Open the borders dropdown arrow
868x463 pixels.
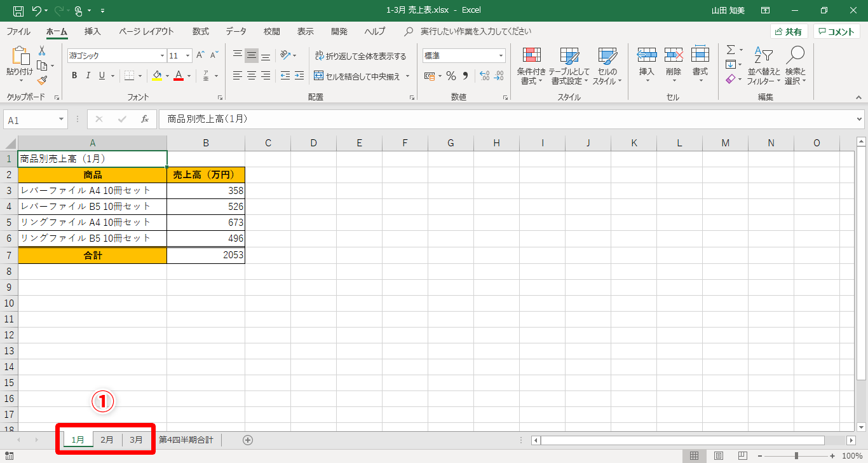pos(140,76)
